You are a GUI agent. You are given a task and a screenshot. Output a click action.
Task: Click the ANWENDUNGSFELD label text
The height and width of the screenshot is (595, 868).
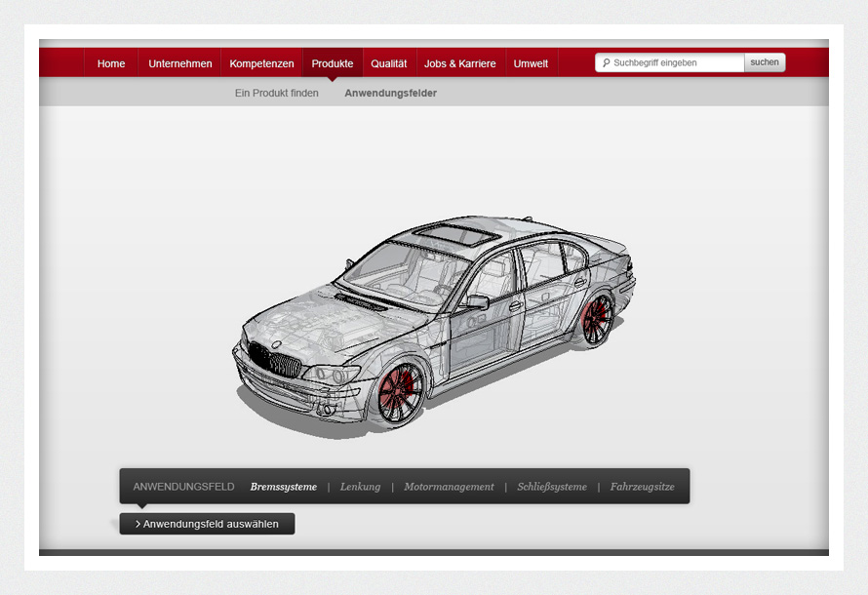click(183, 487)
